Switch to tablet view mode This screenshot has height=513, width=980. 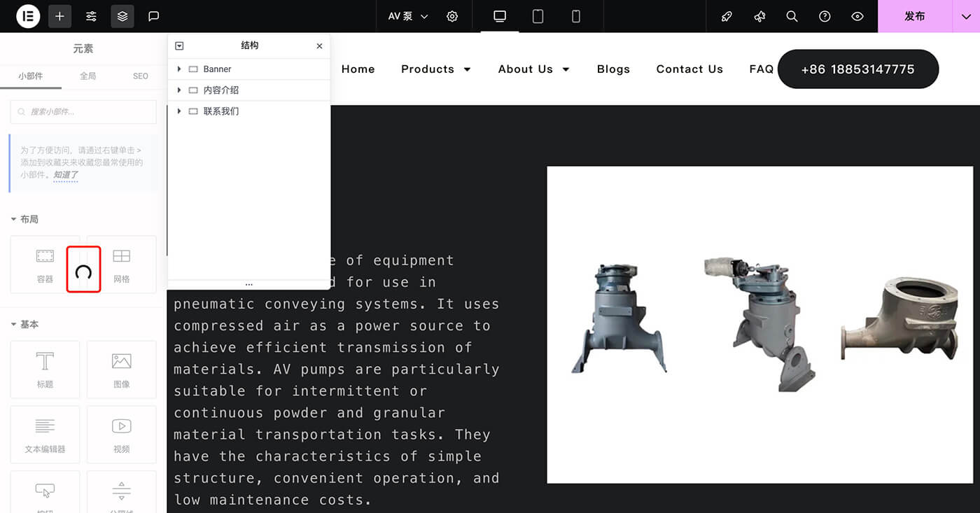538,16
